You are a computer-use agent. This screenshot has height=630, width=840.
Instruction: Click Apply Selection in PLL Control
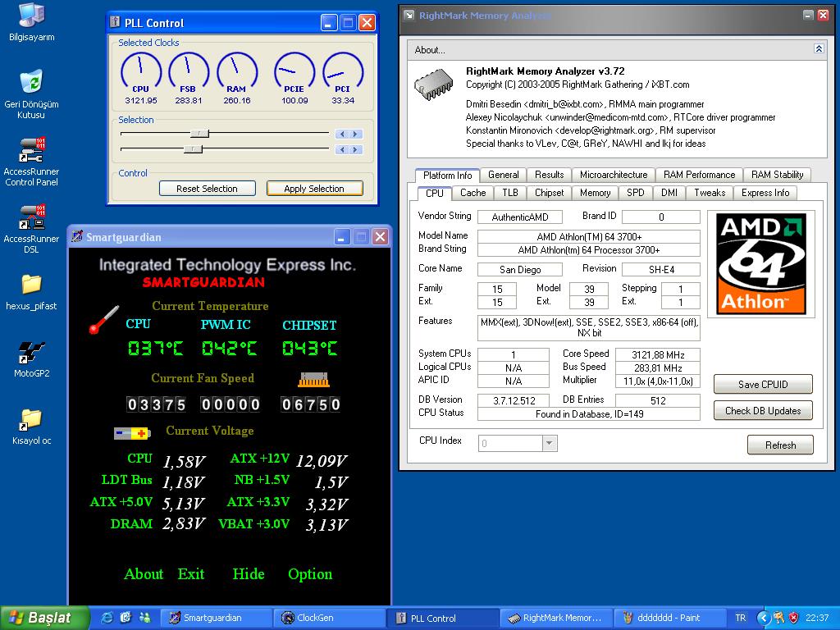[x=314, y=189]
